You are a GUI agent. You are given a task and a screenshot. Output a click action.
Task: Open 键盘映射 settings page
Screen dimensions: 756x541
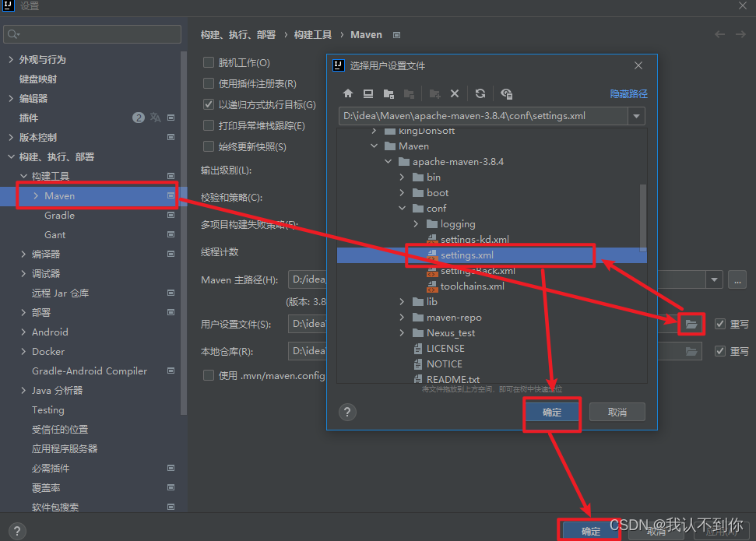[x=37, y=79]
